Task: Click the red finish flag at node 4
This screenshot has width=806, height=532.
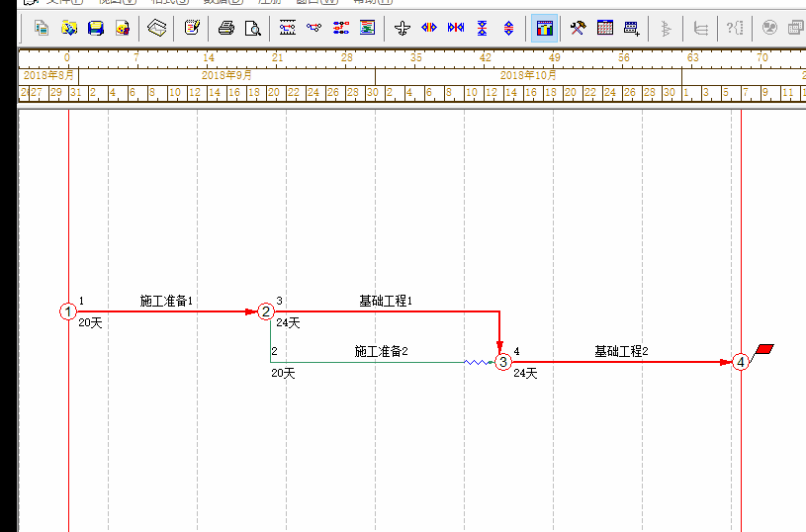Action: tap(763, 350)
